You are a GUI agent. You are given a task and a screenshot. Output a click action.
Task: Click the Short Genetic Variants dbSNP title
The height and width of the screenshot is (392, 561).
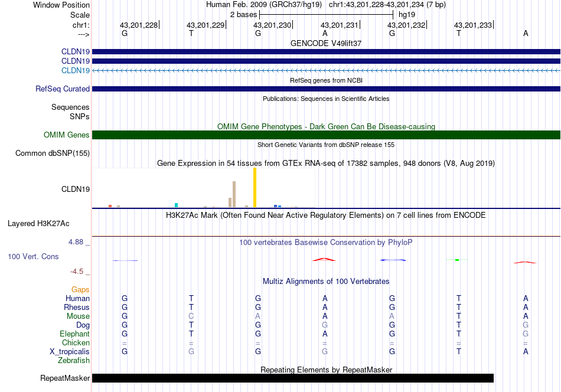pyautogui.click(x=326, y=145)
